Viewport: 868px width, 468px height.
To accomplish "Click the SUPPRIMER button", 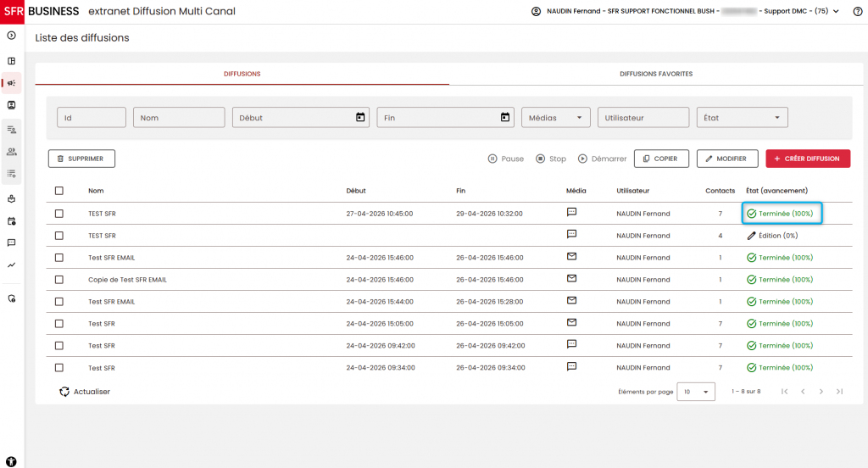I will 81,159.
